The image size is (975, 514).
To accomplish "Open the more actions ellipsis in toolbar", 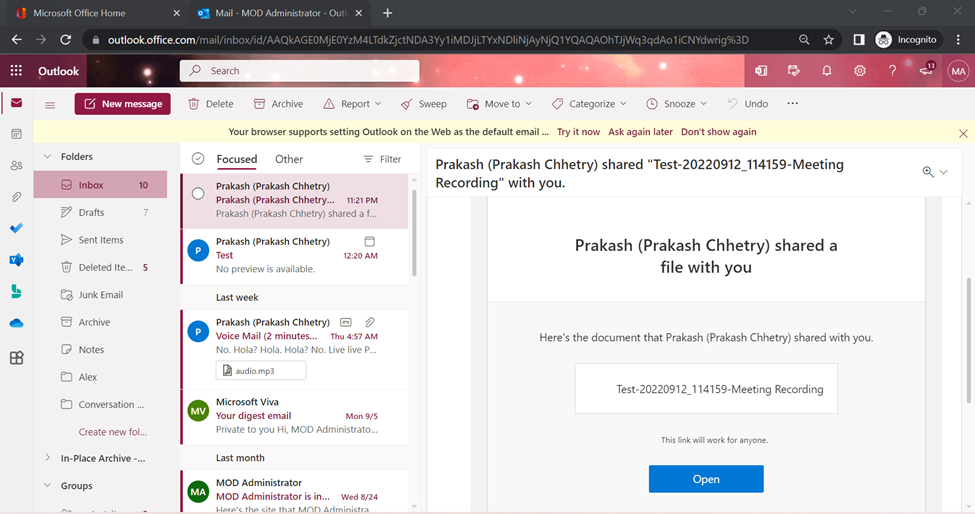I will (x=792, y=103).
